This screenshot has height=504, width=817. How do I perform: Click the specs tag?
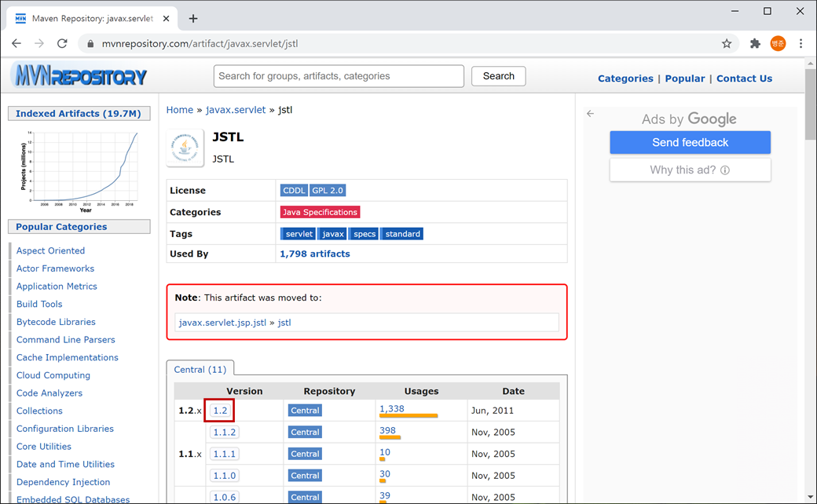click(364, 234)
